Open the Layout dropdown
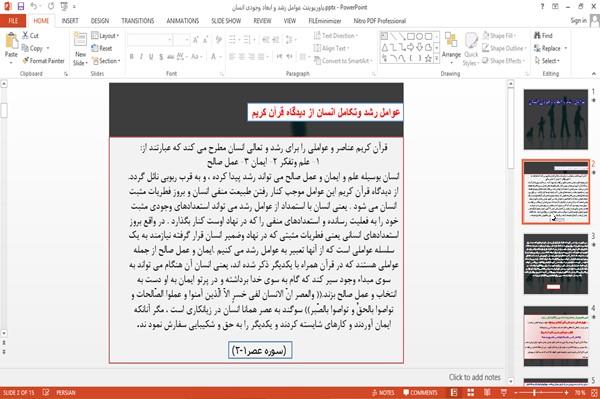The height and width of the screenshot is (399, 600). (x=105, y=36)
